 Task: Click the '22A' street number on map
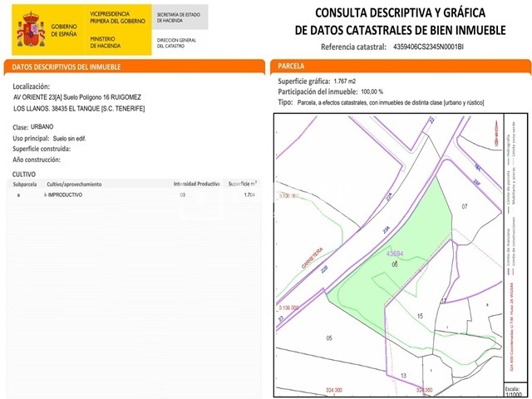[x=389, y=197]
